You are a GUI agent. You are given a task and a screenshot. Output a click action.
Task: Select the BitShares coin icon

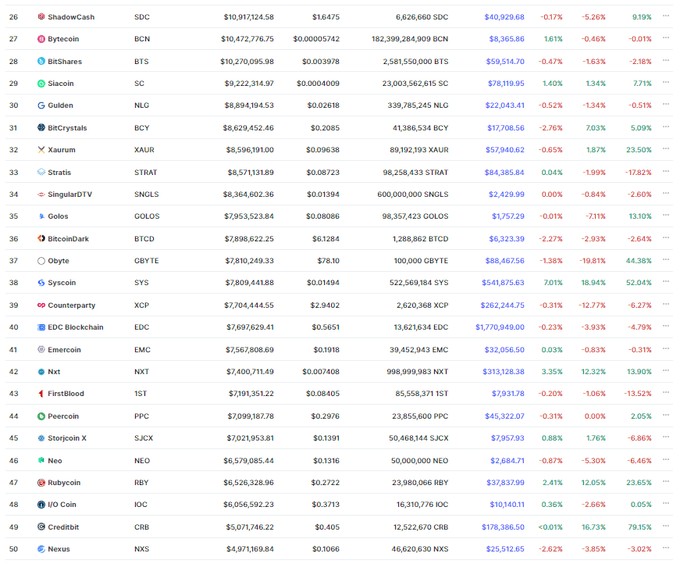tap(41, 61)
